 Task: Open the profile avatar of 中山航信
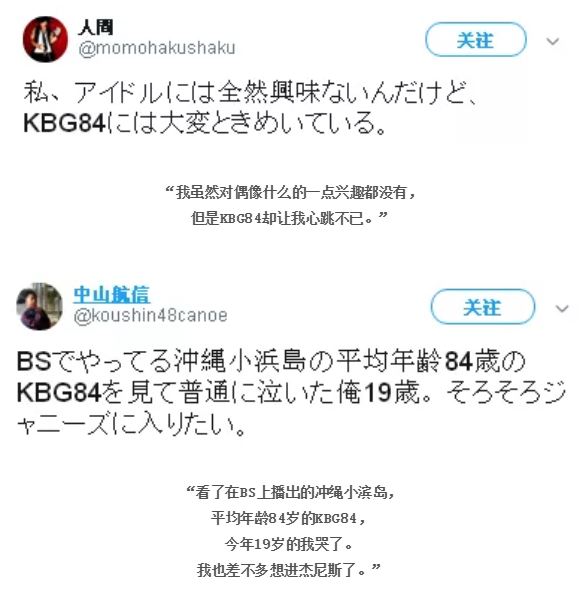39,306
